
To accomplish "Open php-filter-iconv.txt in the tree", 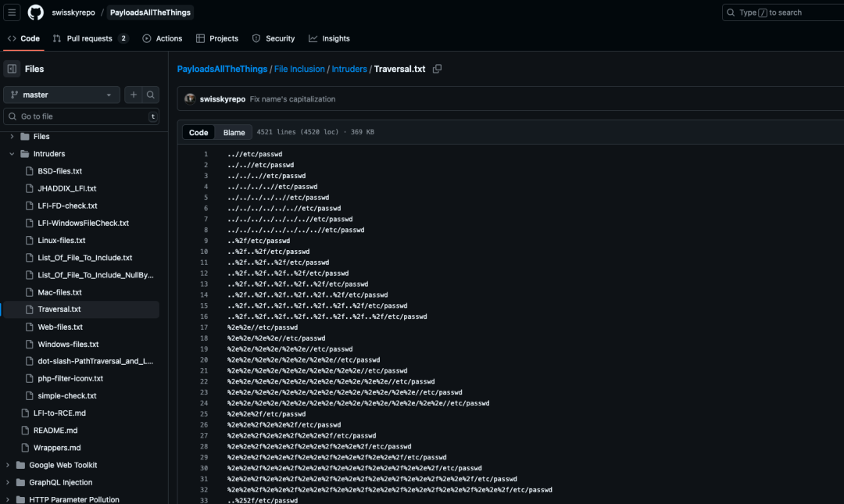I will (70, 378).
